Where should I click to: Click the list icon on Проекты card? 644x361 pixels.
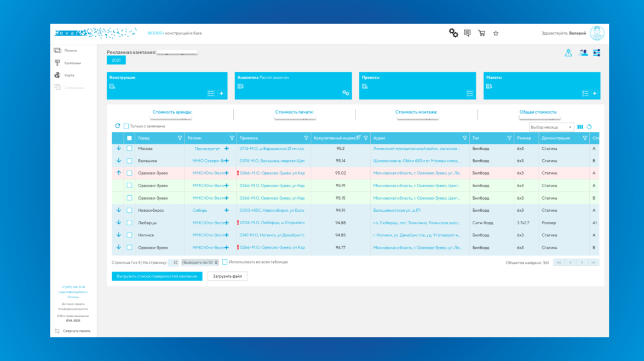pyautogui.click(x=470, y=94)
